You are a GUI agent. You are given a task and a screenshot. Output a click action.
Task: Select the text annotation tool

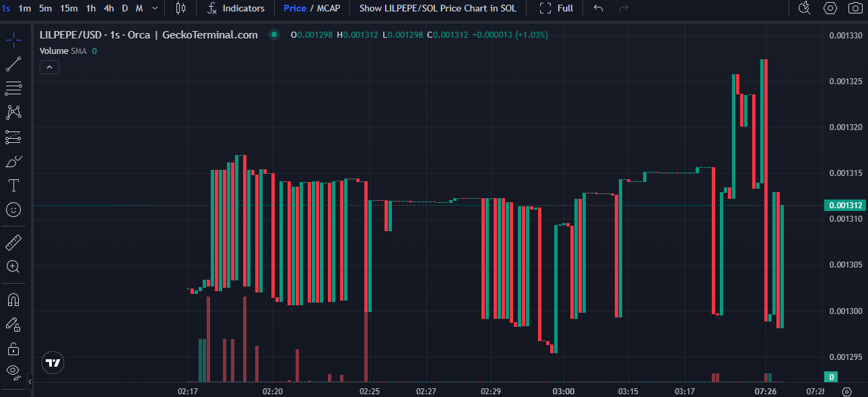[13, 185]
